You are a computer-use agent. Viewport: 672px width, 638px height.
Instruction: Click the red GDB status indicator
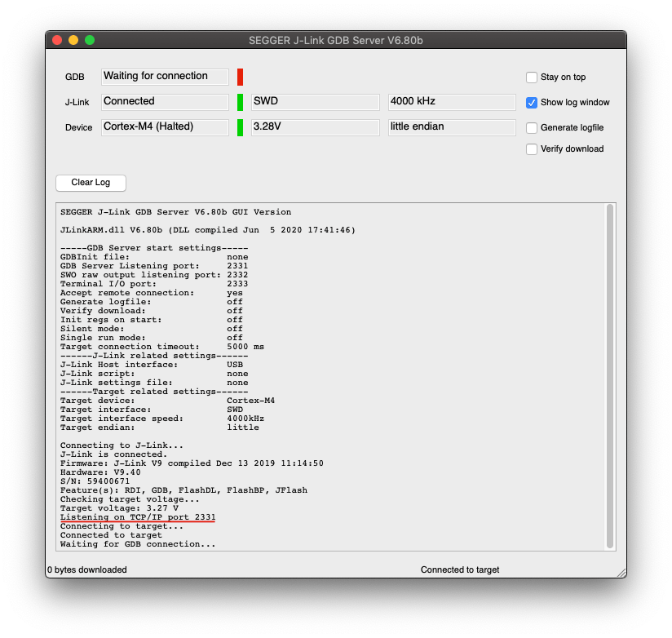[240, 77]
